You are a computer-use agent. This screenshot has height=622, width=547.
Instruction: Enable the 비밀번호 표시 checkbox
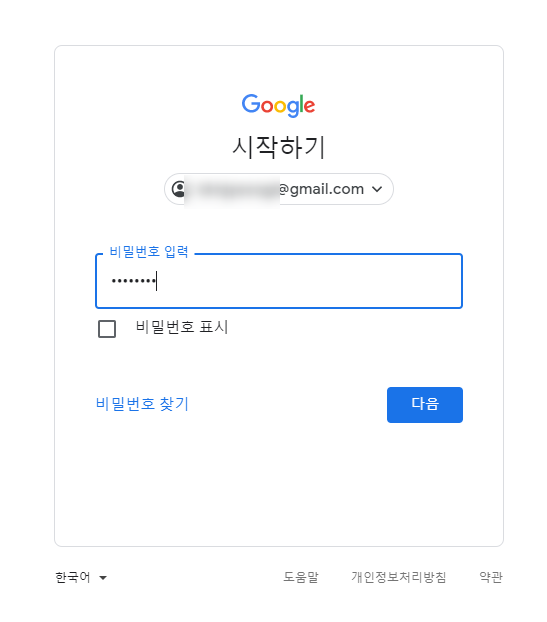(107, 329)
